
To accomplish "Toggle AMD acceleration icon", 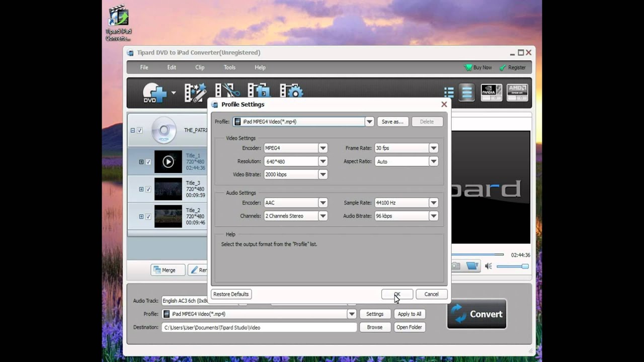I will pyautogui.click(x=517, y=93).
